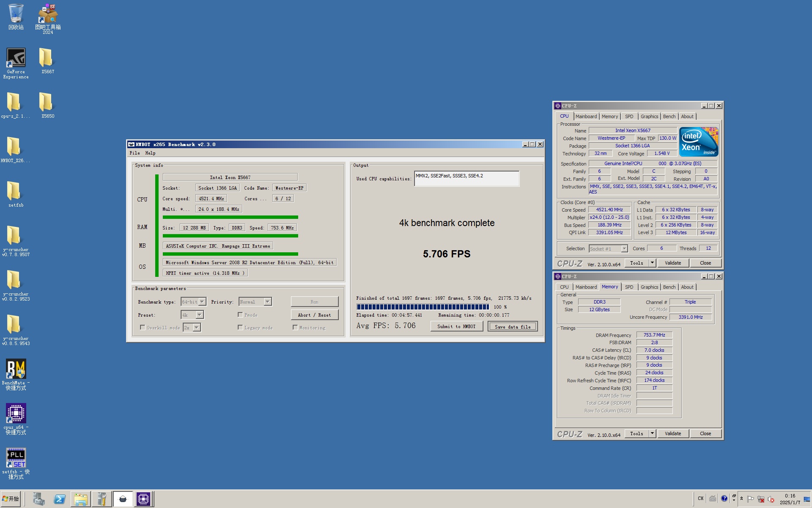The height and width of the screenshot is (508, 812).
Task: Select the y-cruncher v0.7.8.9507 folder
Action: 16,241
